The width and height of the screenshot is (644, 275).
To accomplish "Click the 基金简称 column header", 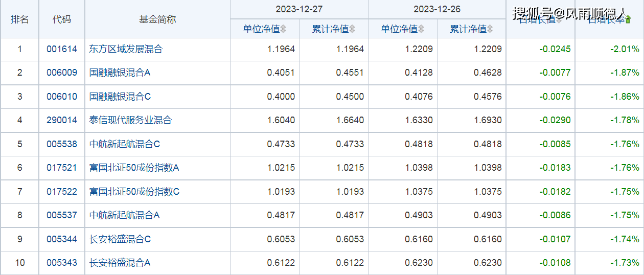I will (x=157, y=19).
